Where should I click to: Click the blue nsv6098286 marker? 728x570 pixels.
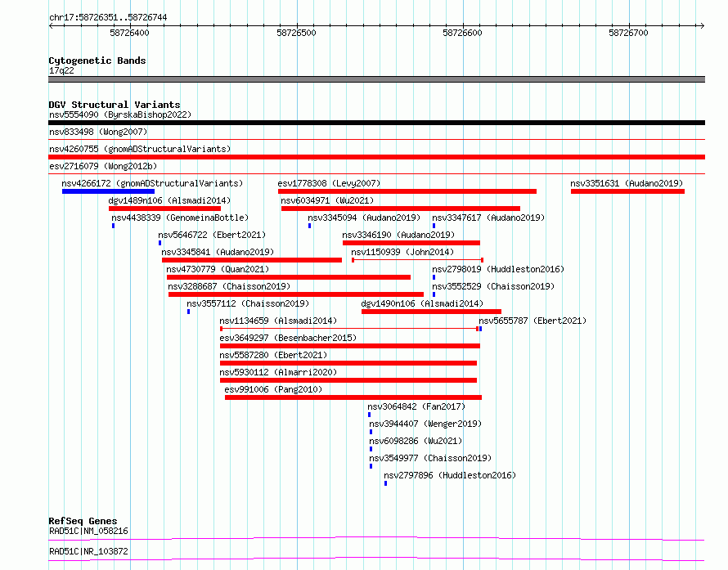point(371,449)
